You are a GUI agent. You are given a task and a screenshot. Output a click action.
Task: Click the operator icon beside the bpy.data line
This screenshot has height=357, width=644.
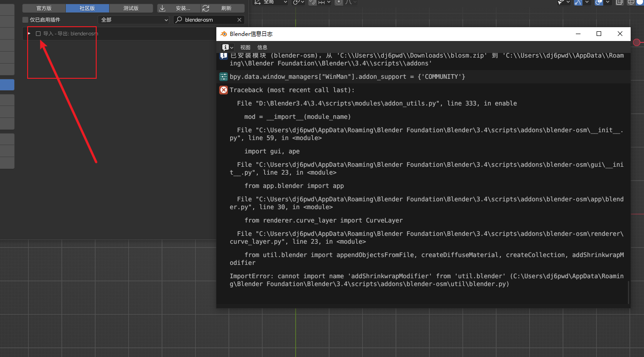224,76
